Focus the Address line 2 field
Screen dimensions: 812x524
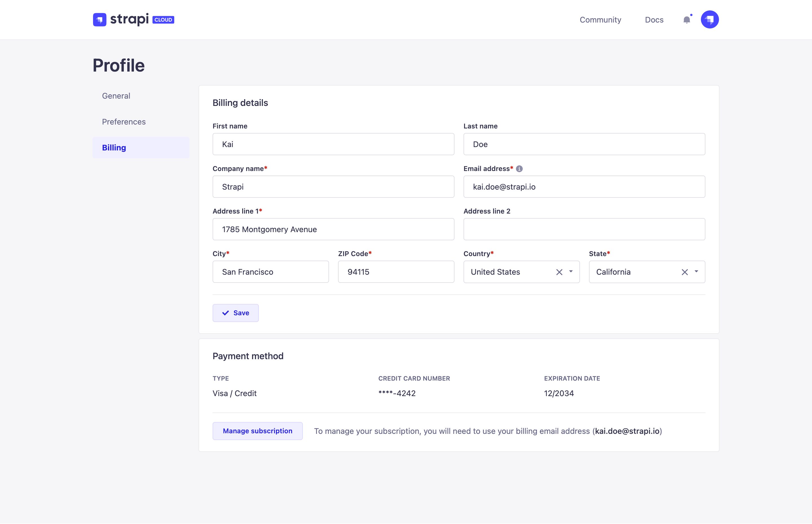click(584, 229)
